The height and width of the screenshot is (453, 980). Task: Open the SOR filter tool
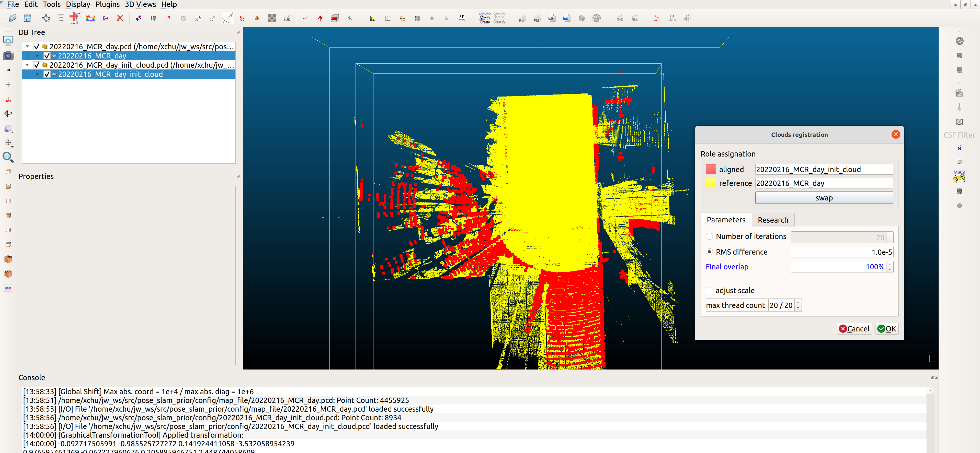(287, 19)
